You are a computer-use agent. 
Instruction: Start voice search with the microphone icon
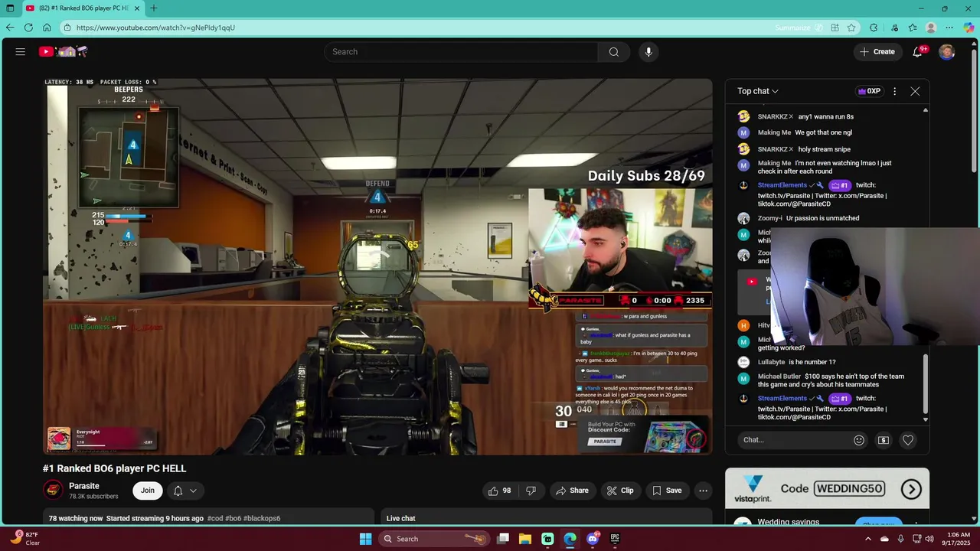pos(648,52)
